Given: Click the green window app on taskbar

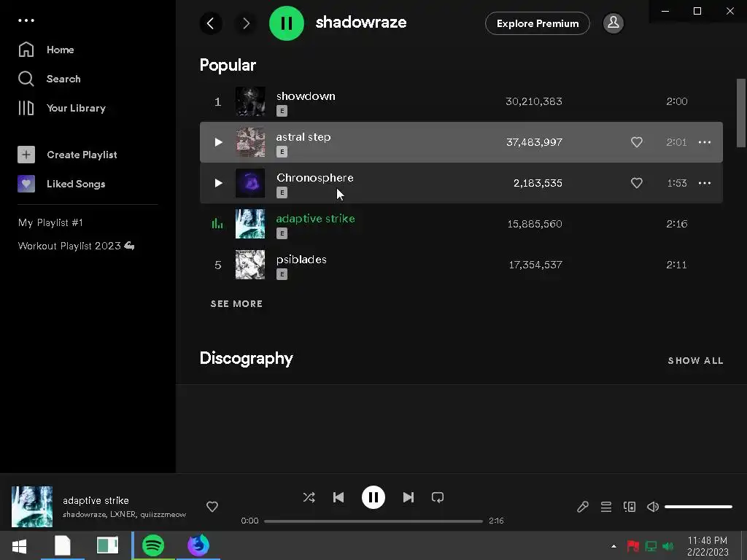Looking at the screenshot, I should tap(108, 545).
